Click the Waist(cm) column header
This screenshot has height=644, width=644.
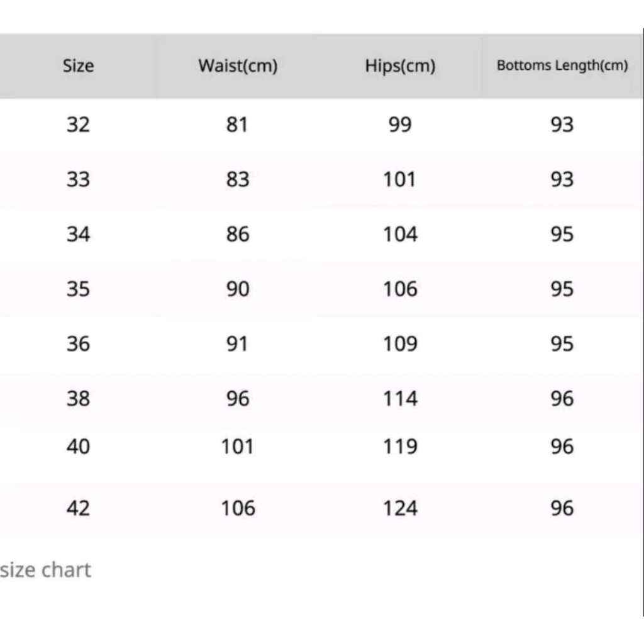(238, 65)
